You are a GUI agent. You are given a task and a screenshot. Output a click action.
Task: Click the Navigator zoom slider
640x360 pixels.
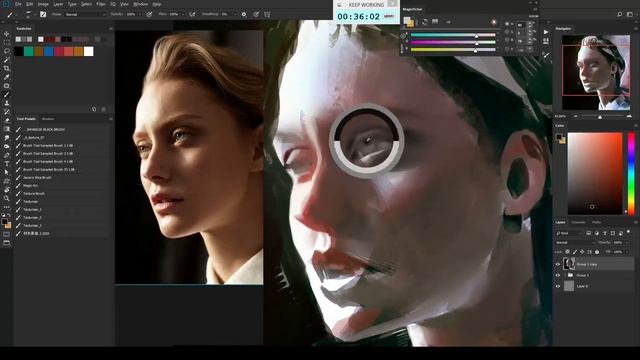(x=602, y=117)
